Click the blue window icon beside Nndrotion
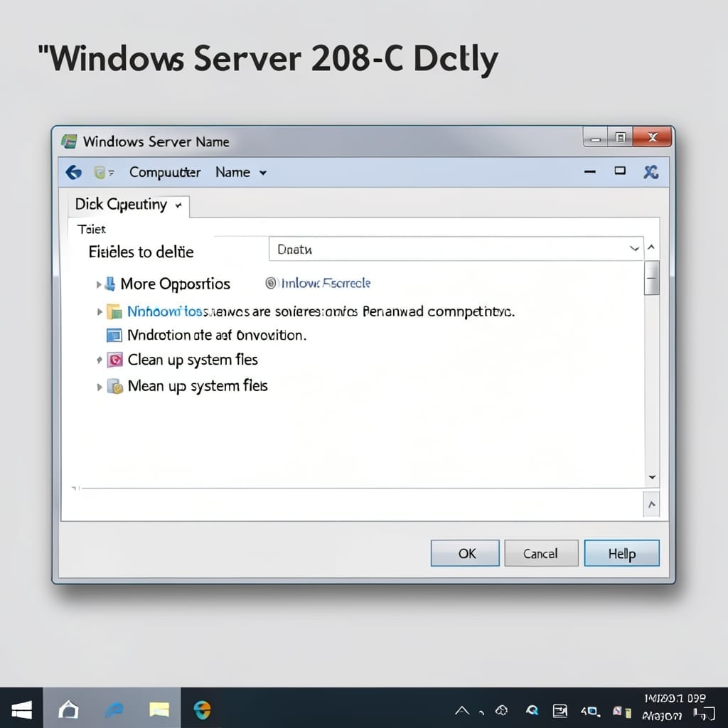The width and height of the screenshot is (728, 728). tap(114, 336)
